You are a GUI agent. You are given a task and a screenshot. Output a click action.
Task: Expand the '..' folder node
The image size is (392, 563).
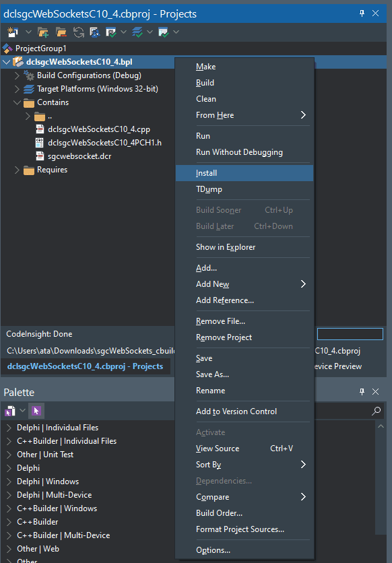click(28, 116)
